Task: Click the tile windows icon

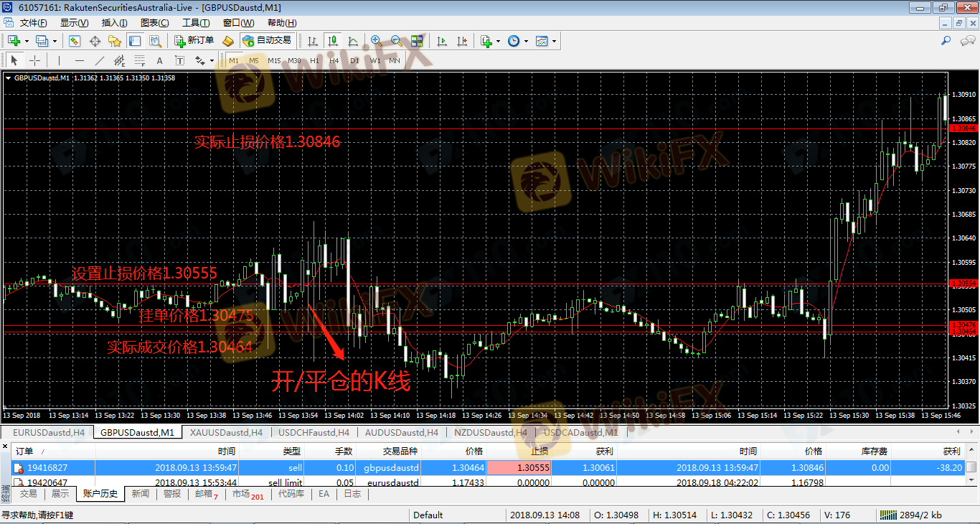Action: tap(417, 41)
